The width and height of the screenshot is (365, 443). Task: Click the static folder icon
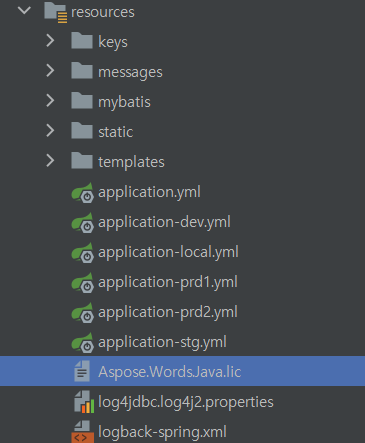[x=82, y=131]
